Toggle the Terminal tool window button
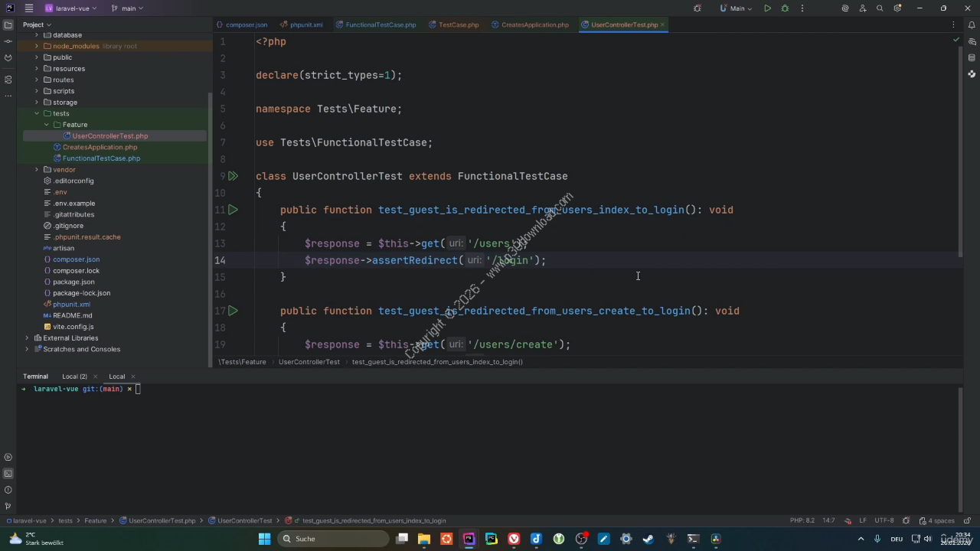980x551 pixels. tap(8, 474)
